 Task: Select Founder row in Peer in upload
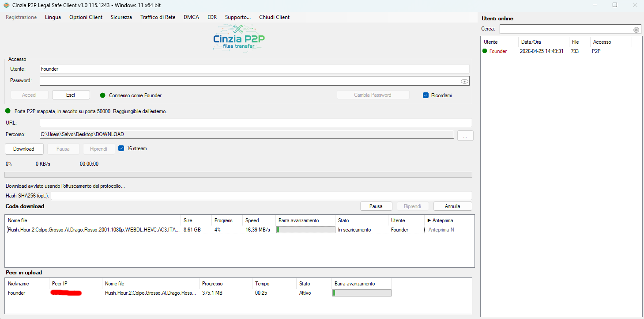pos(199,293)
